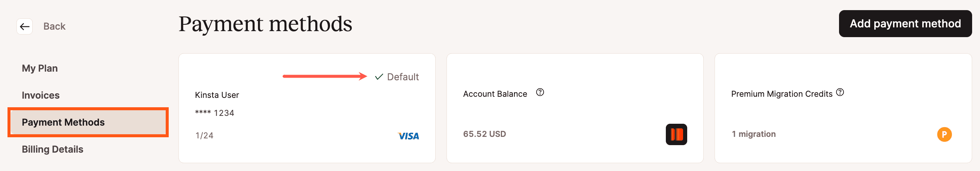The height and width of the screenshot is (171, 980).
Task: Click the 65.52 USD balance amount
Action: 484,134
